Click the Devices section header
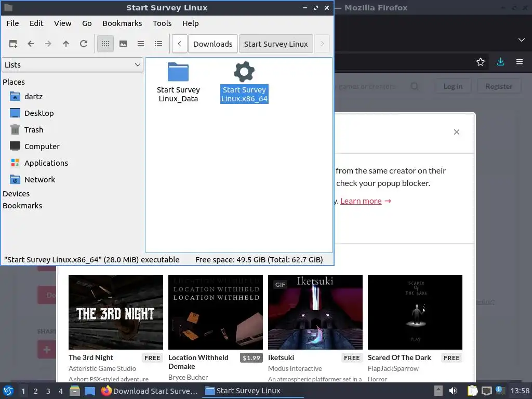Image resolution: width=532 pixels, height=399 pixels. pos(16,194)
